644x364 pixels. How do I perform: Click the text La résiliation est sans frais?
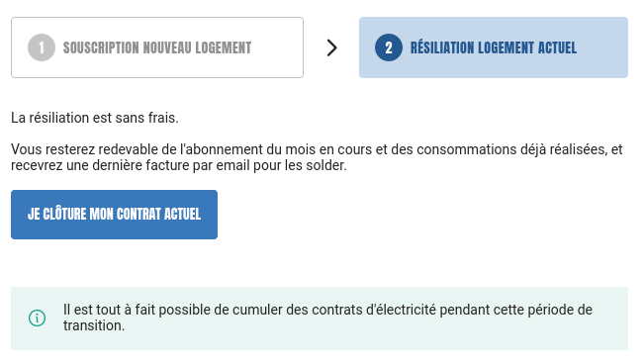(x=95, y=118)
